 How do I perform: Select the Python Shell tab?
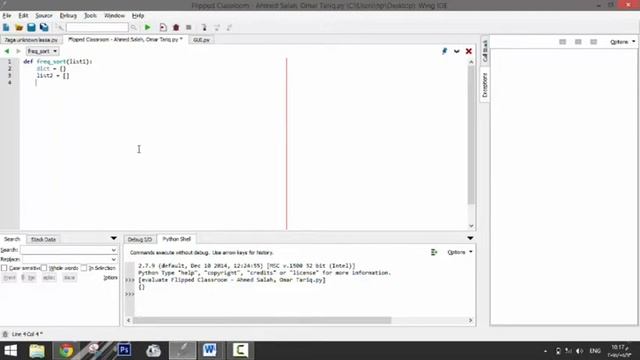point(176,239)
